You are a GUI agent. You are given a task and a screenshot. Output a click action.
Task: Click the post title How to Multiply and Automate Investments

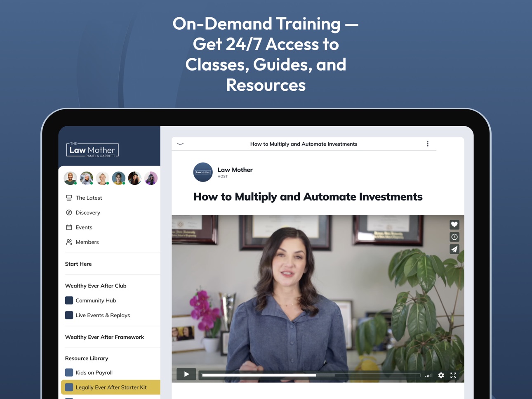coord(308,197)
